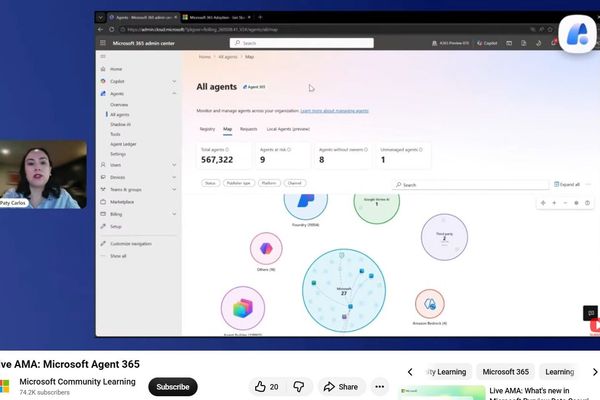
Task: Click the Agents icon in sidebar
Action: [103, 93]
